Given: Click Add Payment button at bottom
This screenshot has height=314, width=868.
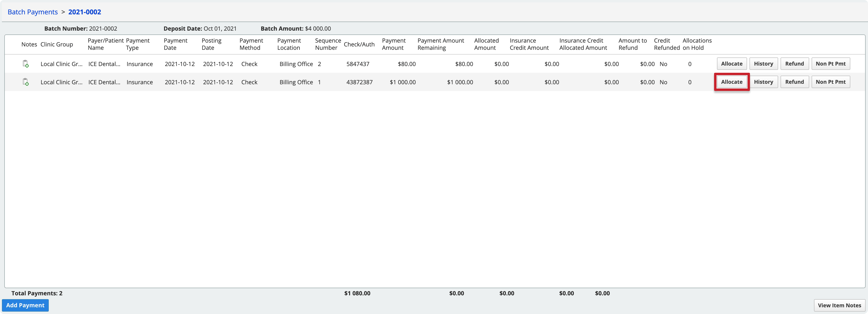Looking at the screenshot, I should (x=26, y=305).
